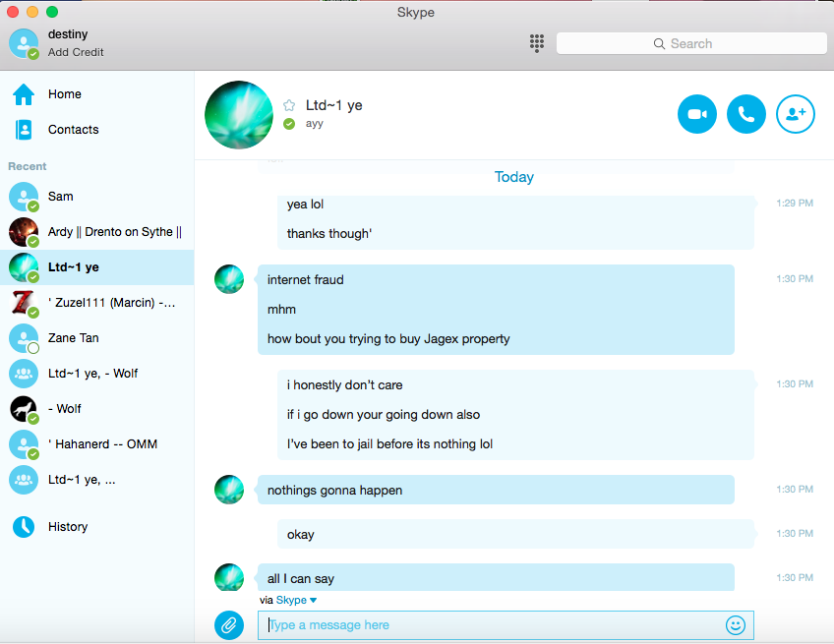
Task: Click the 'okay' message
Action: [x=301, y=535]
